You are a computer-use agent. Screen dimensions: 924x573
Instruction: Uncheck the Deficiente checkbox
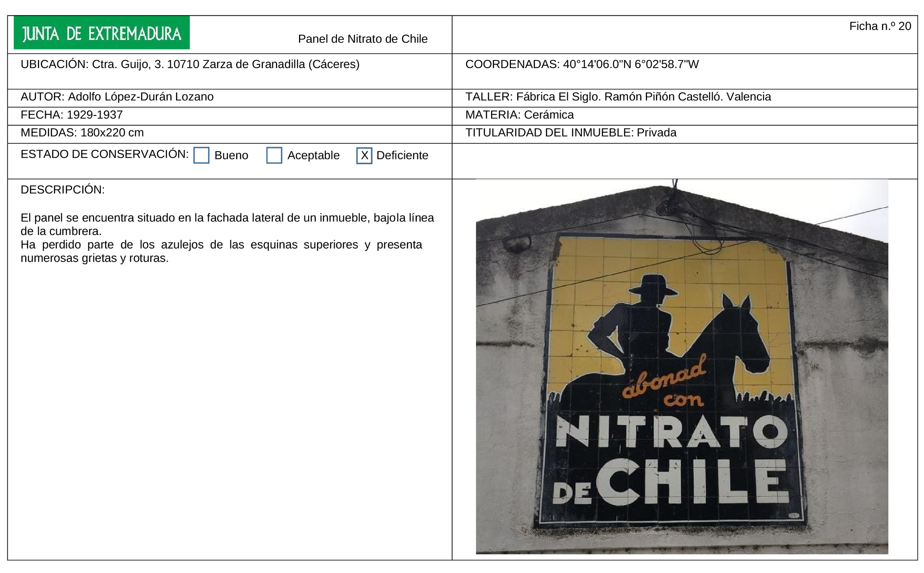click(x=364, y=156)
